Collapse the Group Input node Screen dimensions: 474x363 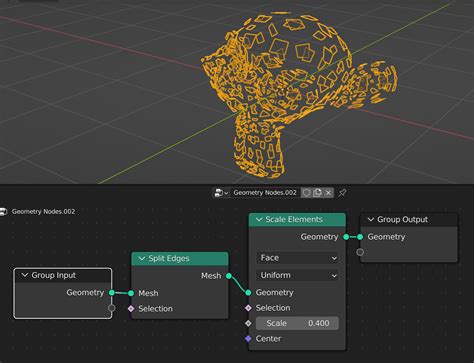(24, 275)
